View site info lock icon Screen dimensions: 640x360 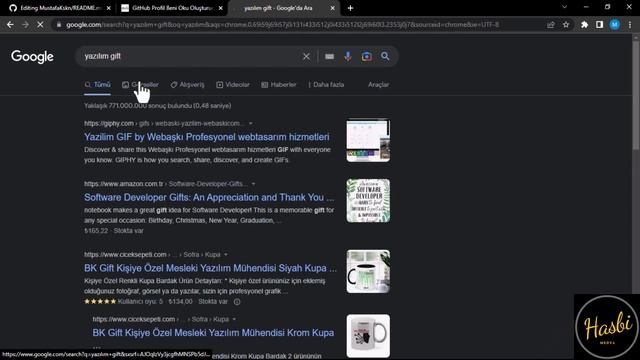pyautogui.click(x=59, y=24)
